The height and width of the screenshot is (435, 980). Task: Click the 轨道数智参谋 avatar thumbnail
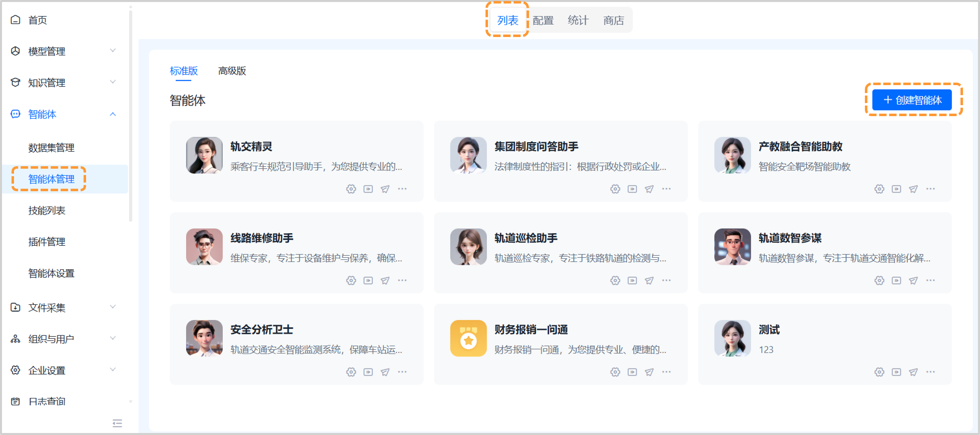732,247
